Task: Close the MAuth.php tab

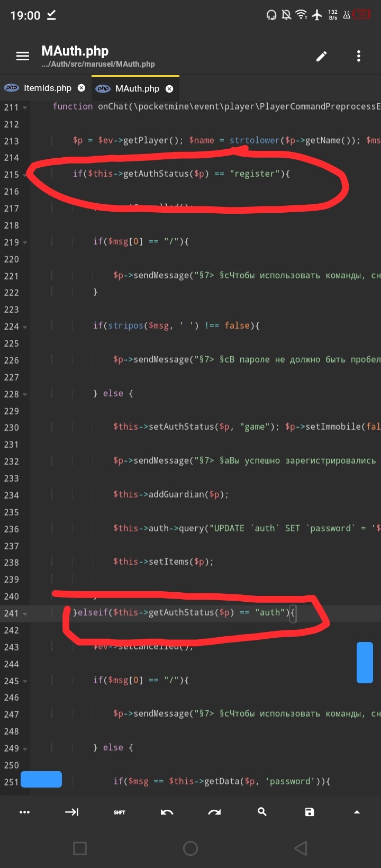Action: (169, 88)
